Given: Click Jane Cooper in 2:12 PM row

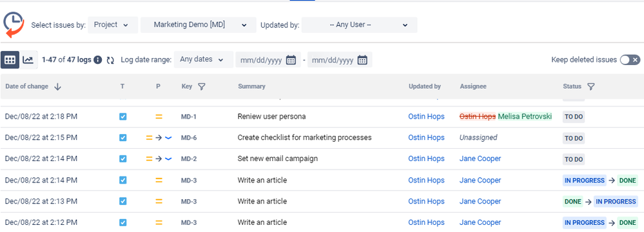Looking at the screenshot, I should click(480, 222).
